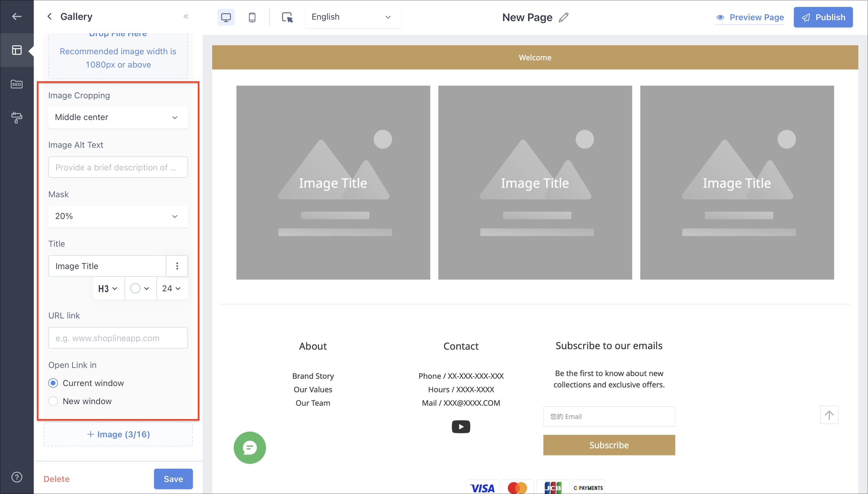This screenshot has width=868, height=494.
Task: Click Subscribe to our emails heading
Action: point(609,345)
